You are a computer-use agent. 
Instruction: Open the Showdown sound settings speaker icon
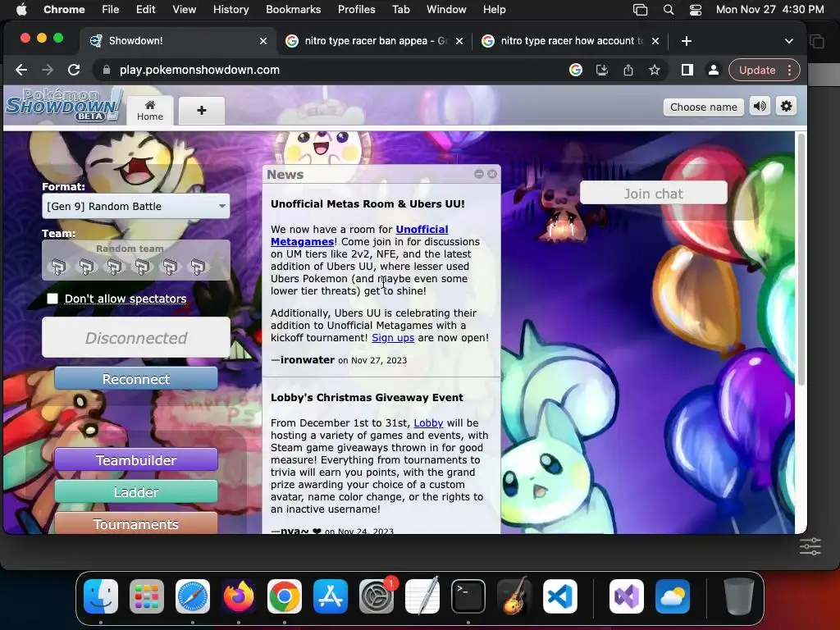760,107
